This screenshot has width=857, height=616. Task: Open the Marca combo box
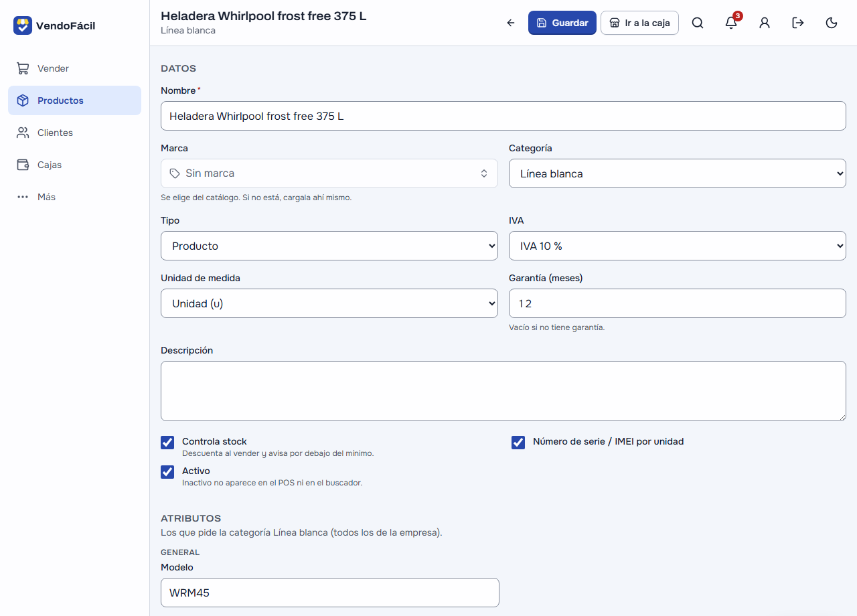pyautogui.click(x=329, y=173)
